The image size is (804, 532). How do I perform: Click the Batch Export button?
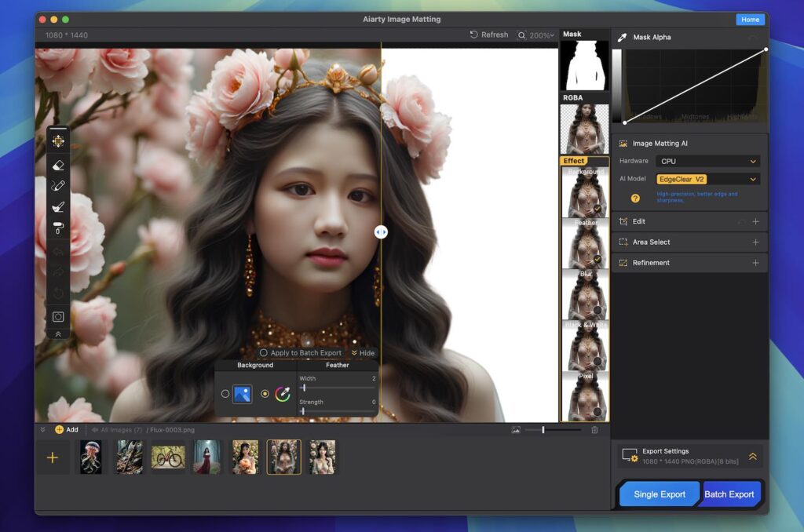(729, 494)
